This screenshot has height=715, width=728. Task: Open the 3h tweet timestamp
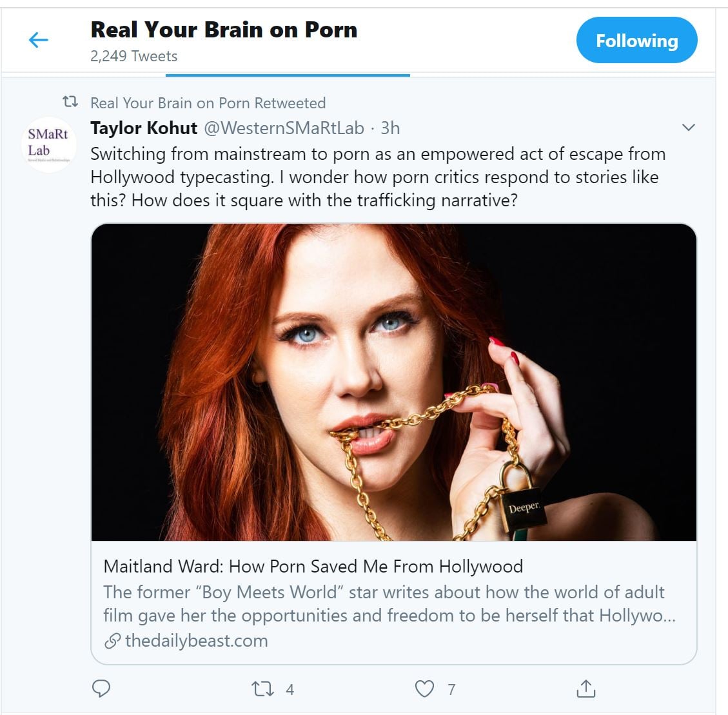[x=390, y=128]
